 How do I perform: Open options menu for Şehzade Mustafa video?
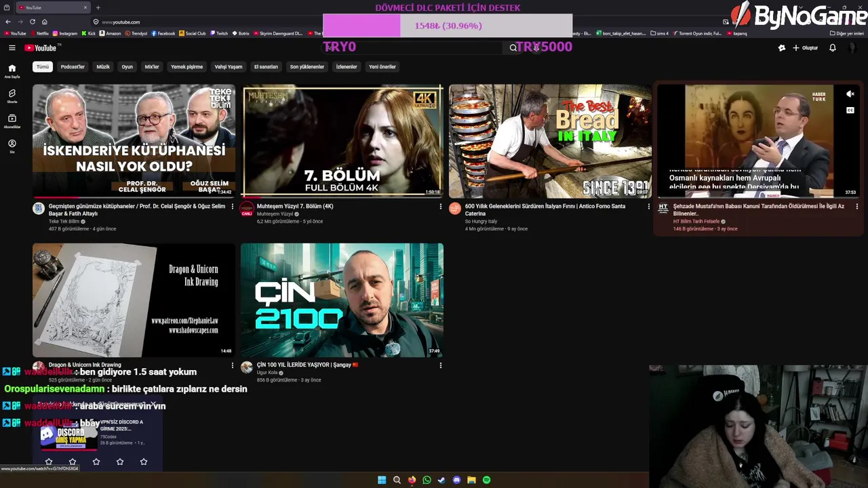coord(856,207)
